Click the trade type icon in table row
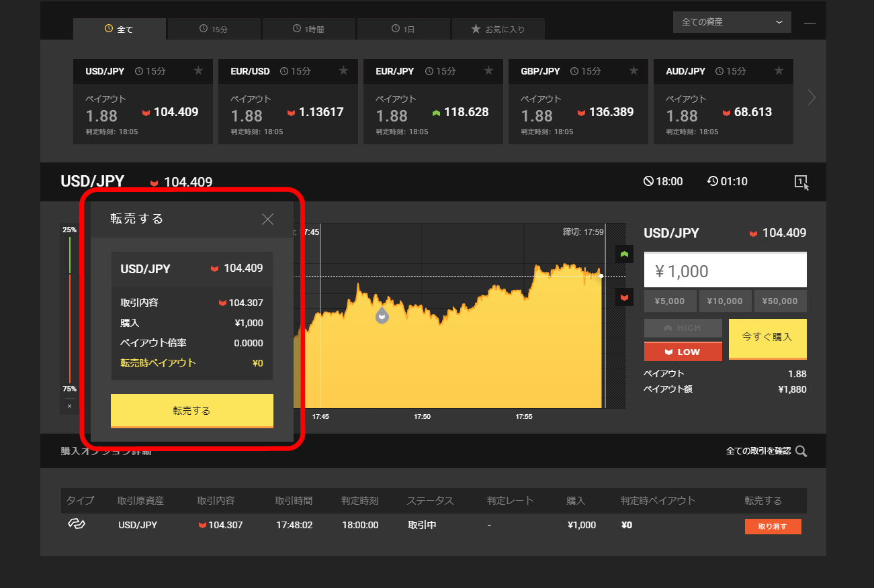 [x=77, y=524]
